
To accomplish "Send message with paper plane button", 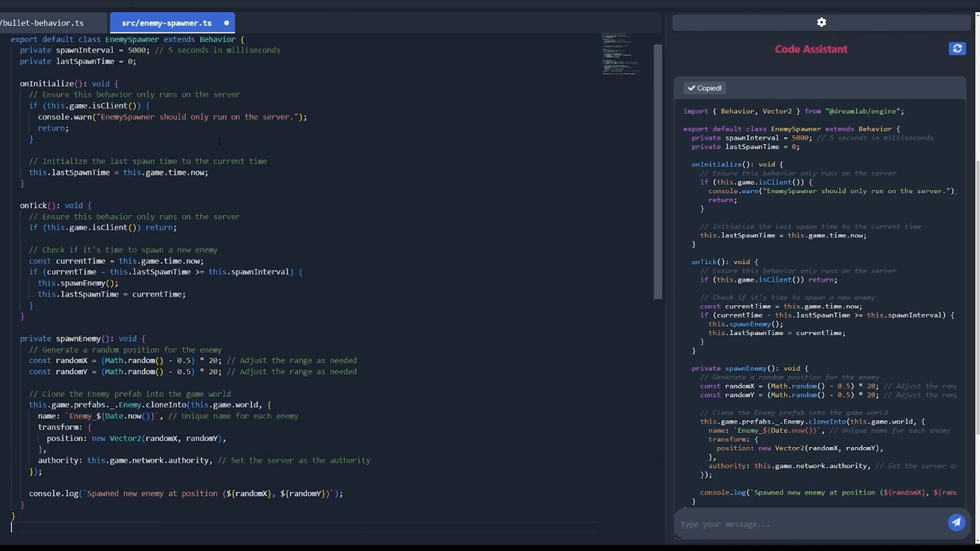I will (957, 522).
